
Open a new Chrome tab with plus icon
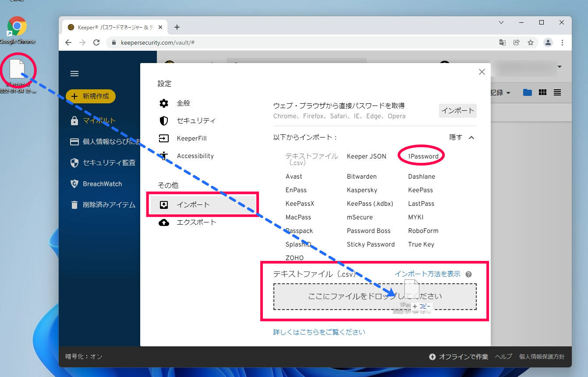(x=177, y=27)
